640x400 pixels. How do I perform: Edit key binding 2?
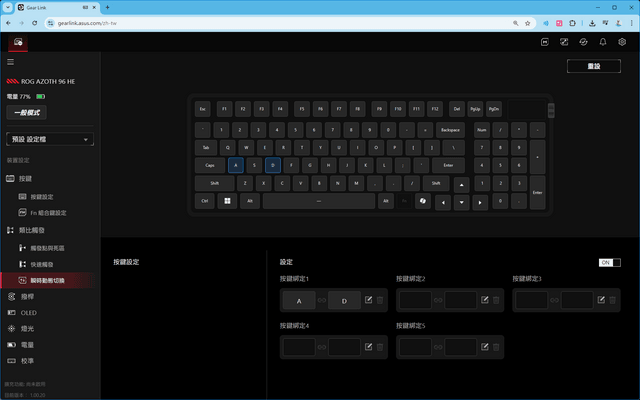point(485,300)
